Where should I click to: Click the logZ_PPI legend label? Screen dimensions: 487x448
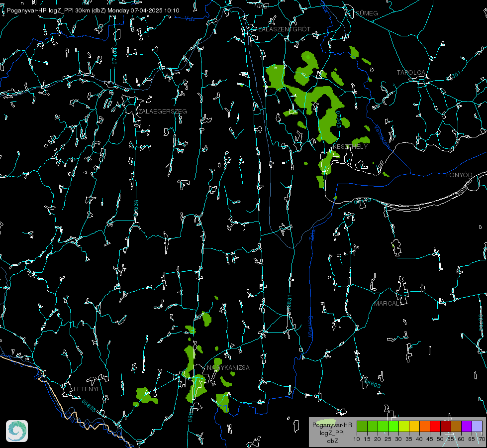[332, 433]
